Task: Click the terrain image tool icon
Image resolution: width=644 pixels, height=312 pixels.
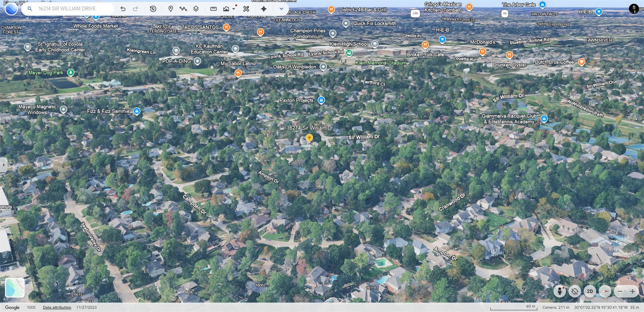Action: point(226,9)
